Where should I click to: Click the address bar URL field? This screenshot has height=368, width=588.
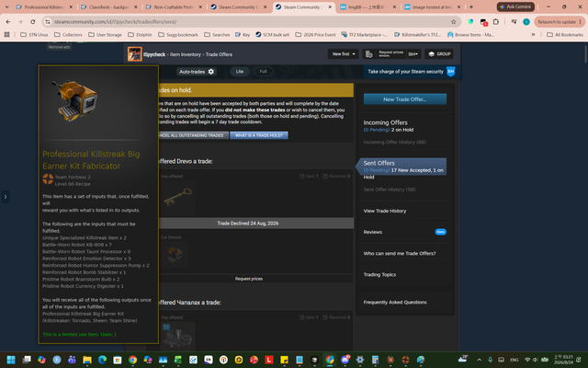click(x=247, y=22)
